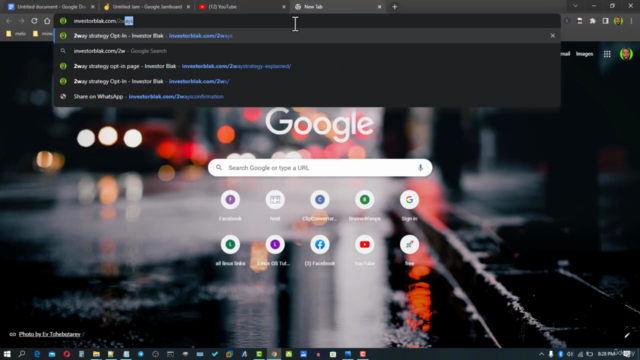The height and width of the screenshot is (360, 640).
Task: Click the address bar URL field
Action: 306,21
